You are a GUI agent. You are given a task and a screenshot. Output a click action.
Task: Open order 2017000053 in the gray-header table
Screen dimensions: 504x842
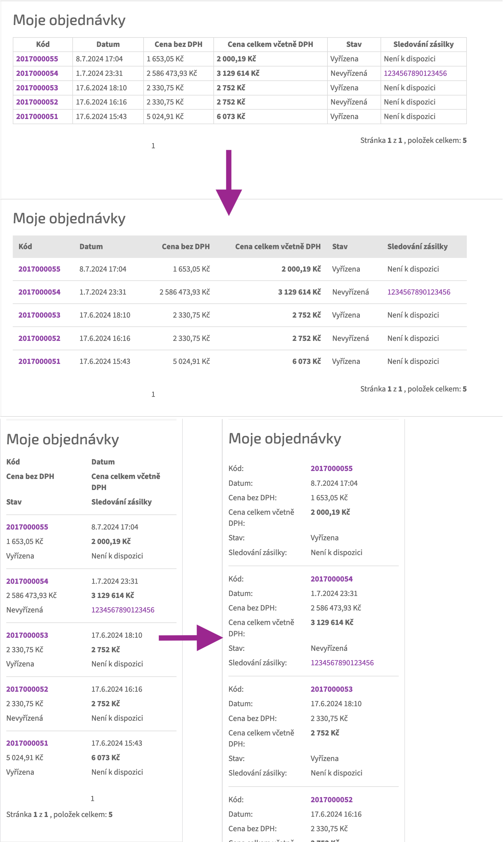(39, 315)
